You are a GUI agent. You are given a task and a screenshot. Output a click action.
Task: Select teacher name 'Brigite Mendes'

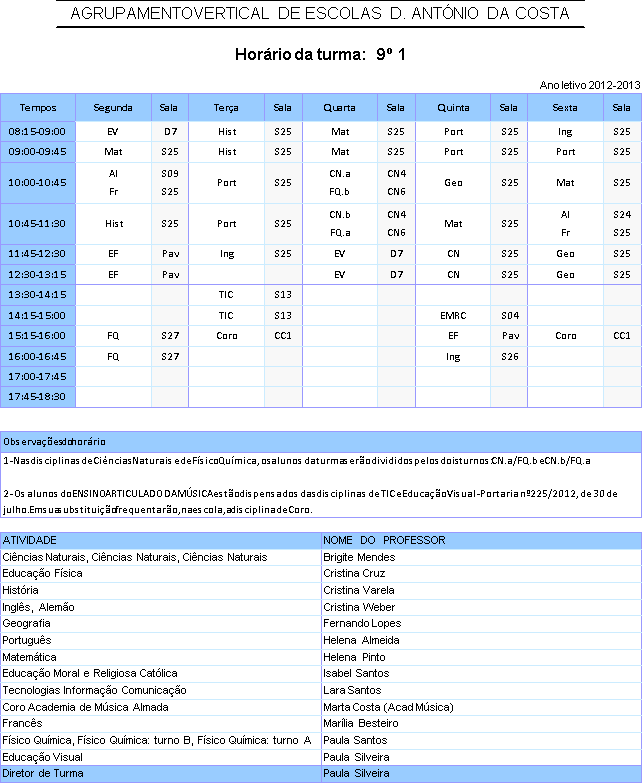359,557
